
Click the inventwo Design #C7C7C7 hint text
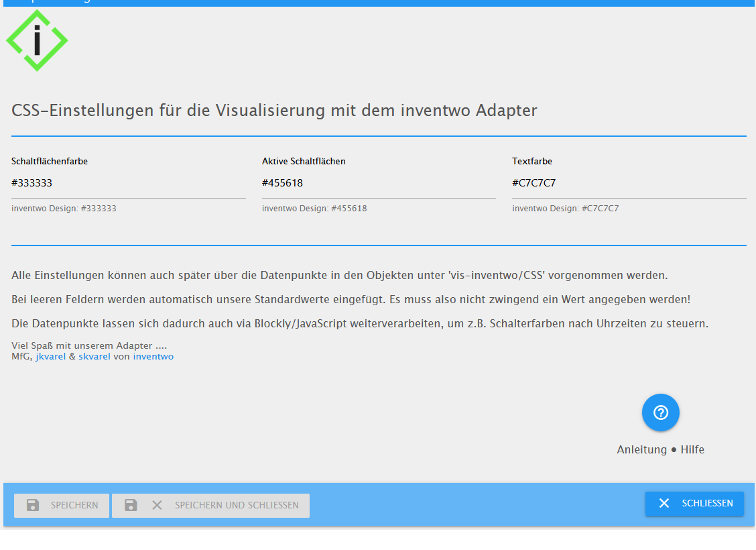[564, 208]
